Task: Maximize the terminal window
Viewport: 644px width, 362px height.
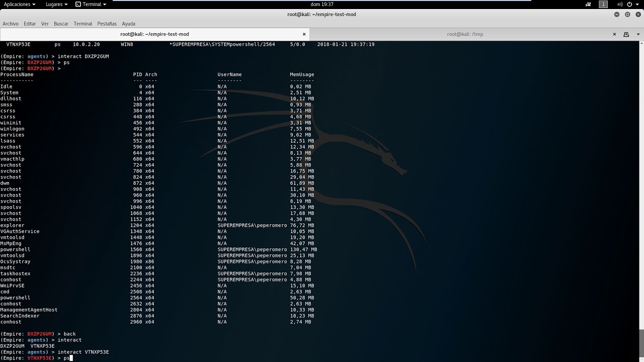Action: point(627,15)
